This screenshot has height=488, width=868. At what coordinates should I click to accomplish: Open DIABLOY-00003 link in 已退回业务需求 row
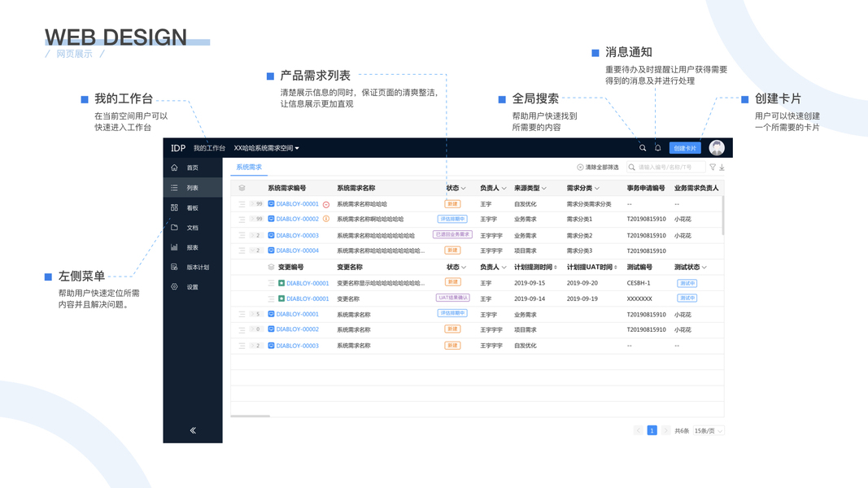coord(297,236)
